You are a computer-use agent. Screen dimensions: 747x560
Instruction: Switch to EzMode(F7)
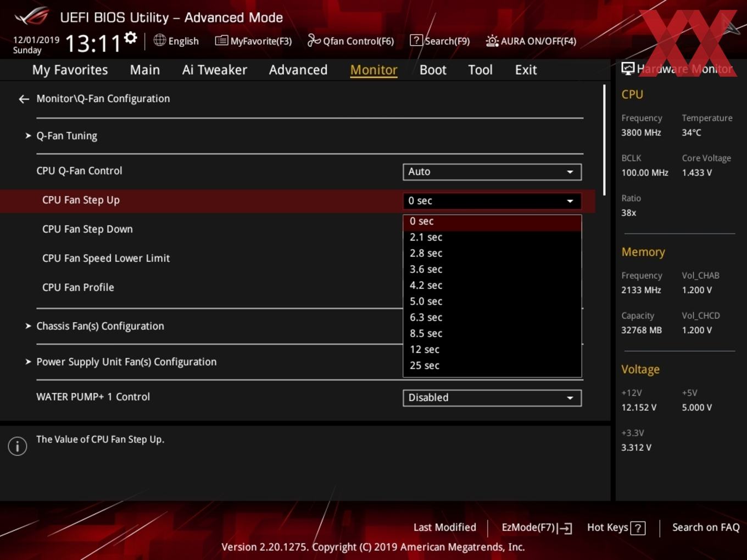[537, 528]
